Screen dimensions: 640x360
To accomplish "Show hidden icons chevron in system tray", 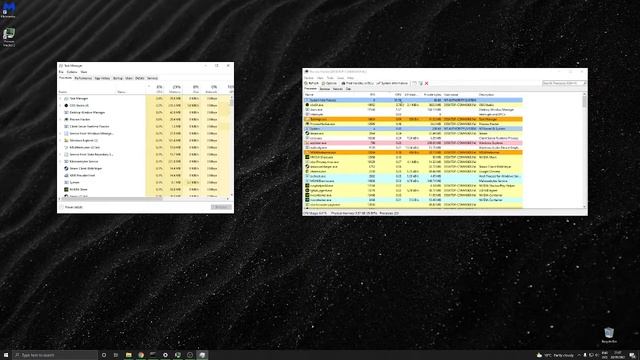I will [x=579, y=355].
